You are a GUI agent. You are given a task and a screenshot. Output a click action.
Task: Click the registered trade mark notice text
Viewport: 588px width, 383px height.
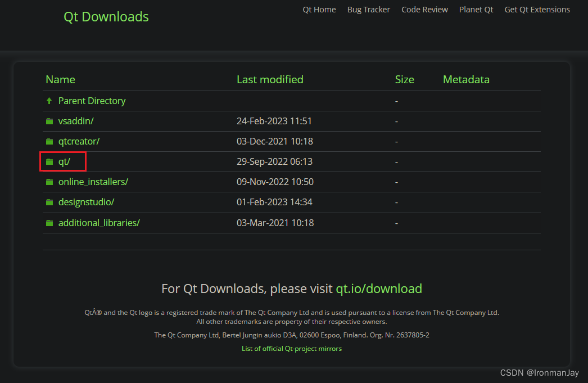click(292, 313)
